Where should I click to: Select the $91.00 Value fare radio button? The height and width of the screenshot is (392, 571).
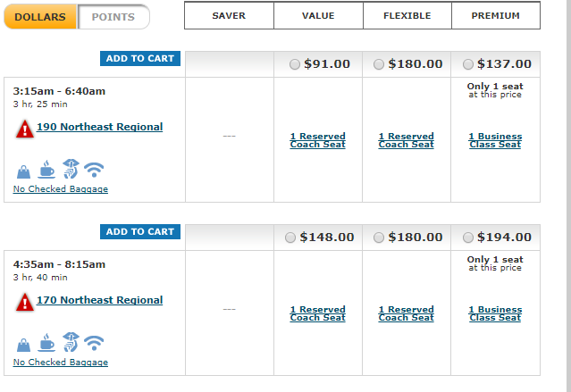[x=294, y=64]
